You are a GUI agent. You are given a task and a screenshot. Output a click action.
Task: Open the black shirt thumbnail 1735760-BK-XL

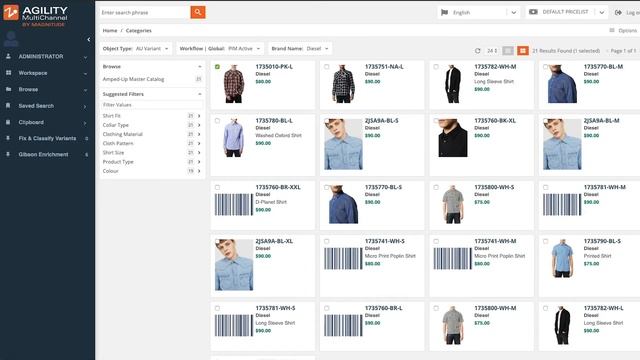453,138
